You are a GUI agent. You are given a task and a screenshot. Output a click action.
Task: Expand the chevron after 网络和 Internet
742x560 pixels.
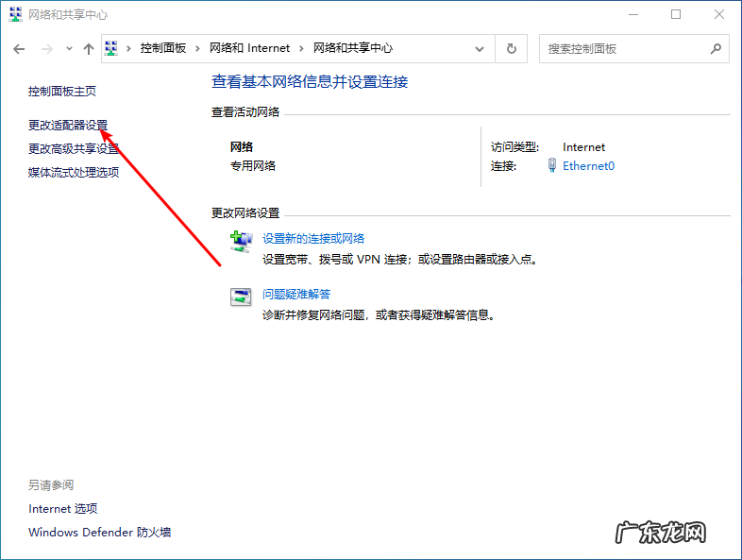click(301, 48)
